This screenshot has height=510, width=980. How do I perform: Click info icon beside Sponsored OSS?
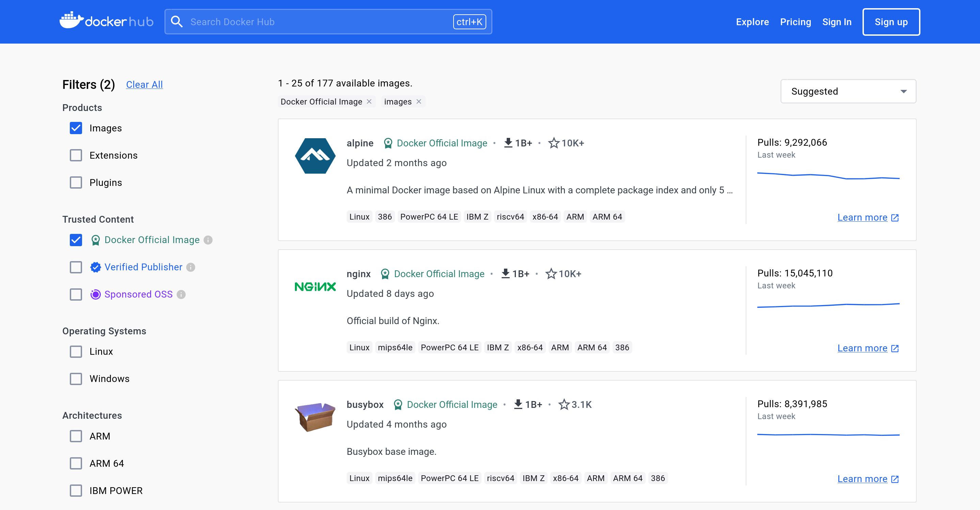pos(181,294)
